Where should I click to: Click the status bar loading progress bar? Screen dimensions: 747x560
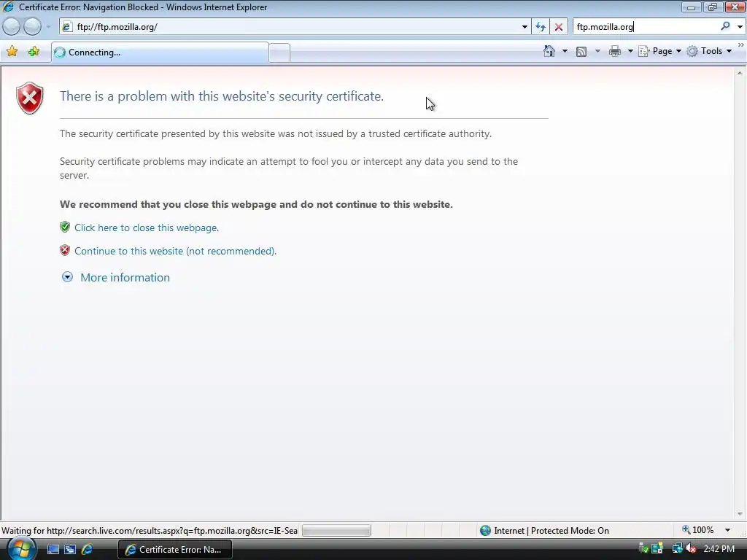coord(336,531)
